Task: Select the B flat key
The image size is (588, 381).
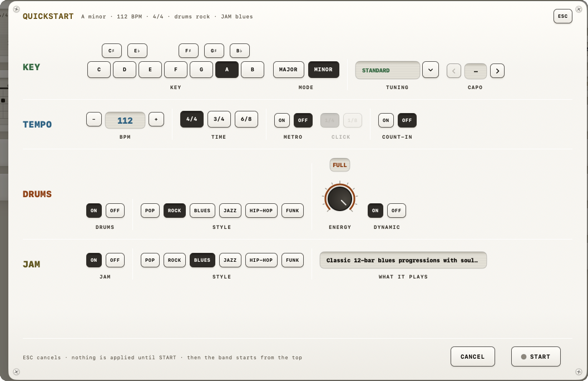Action: coord(240,51)
